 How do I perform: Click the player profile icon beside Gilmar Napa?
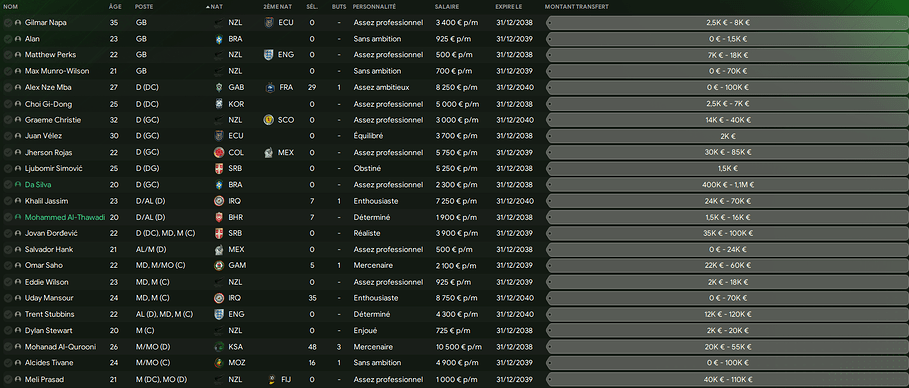pyautogui.click(x=18, y=23)
